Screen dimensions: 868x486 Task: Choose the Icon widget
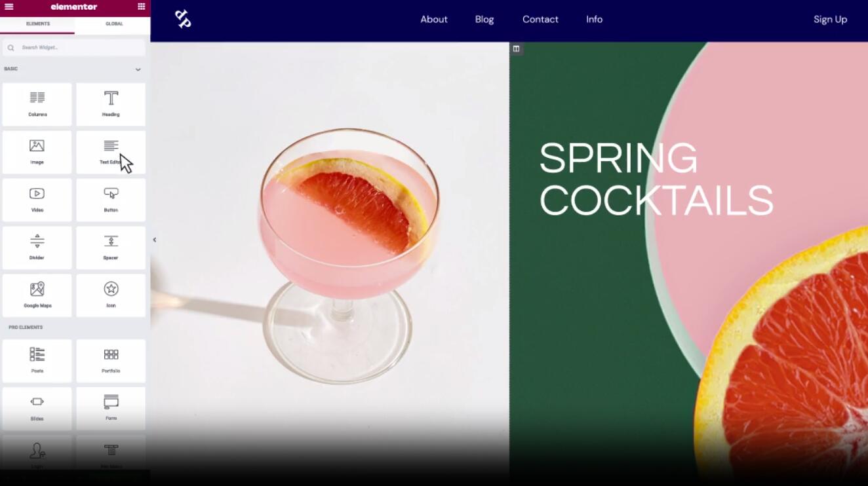point(111,295)
